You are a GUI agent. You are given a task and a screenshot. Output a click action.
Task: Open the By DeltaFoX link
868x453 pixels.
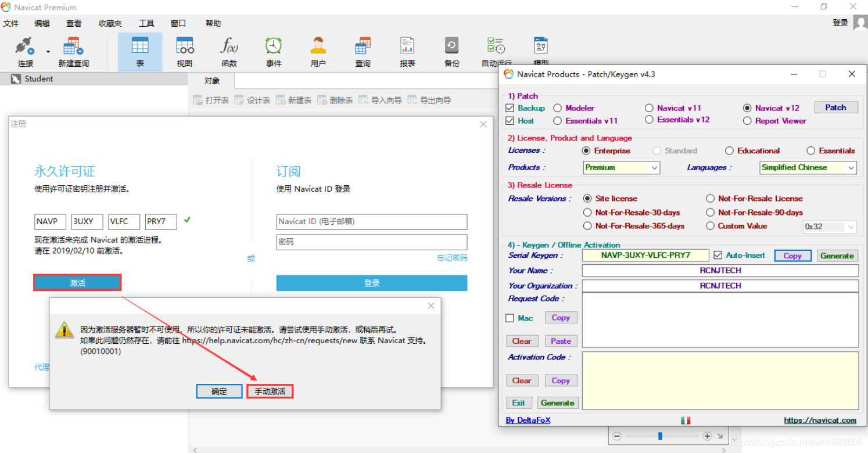pos(528,420)
